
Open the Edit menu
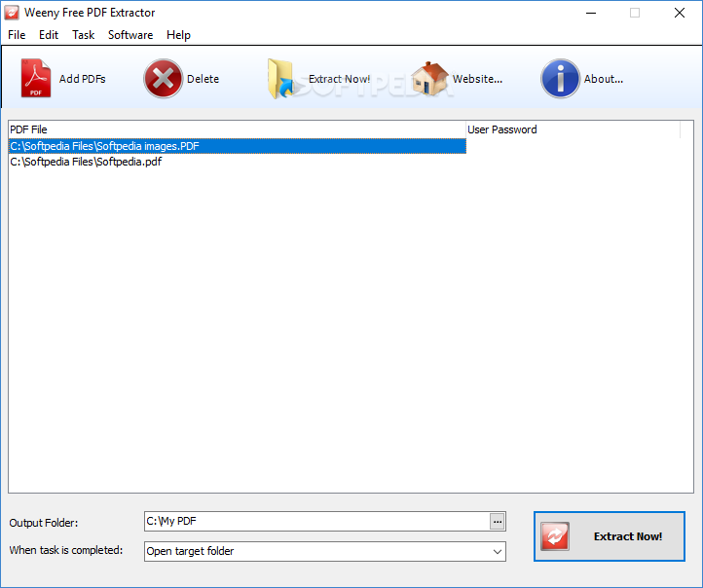tap(49, 35)
